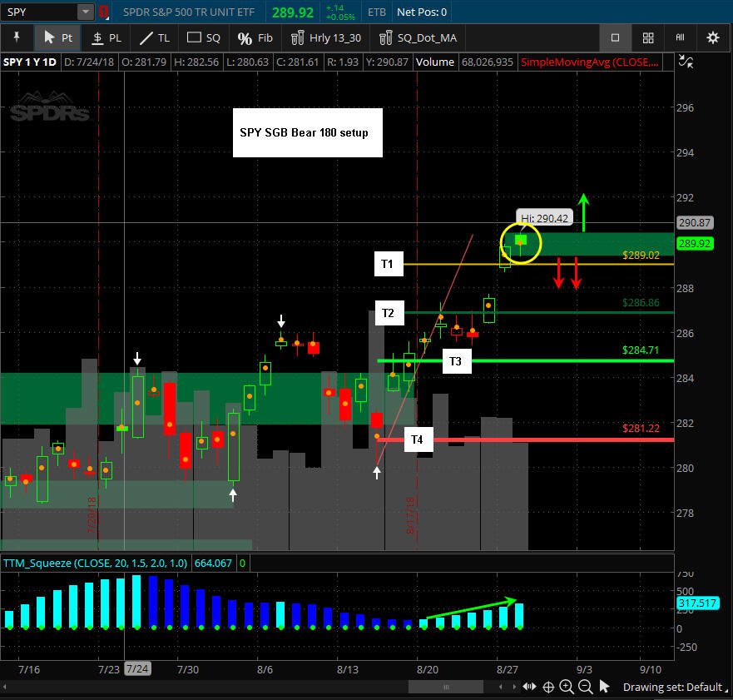Select the Fib retracement tool
Image resolution: width=733 pixels, height=700 pixels.
tap(255, 38)
